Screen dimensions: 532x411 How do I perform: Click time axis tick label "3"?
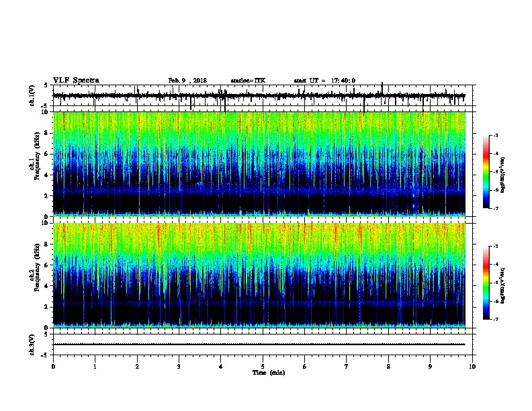(179, 367)
